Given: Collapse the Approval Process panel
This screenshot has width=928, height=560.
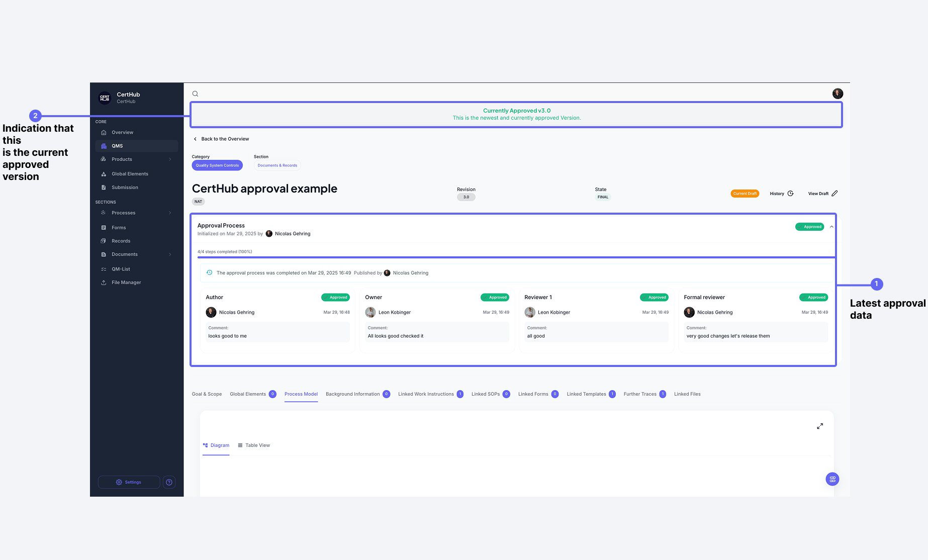Looking at the screenshot, I should pyautogui.click(x=831, y=227).
